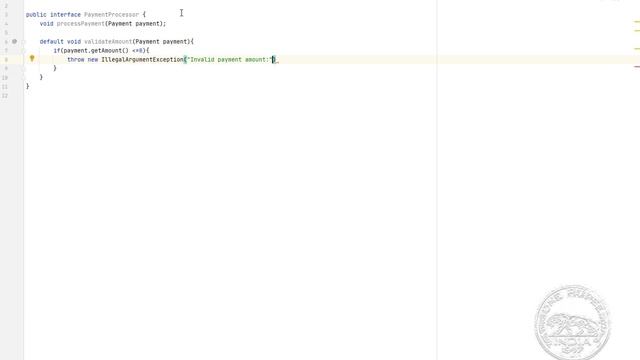This screenshot has height=360, width=640.
Task: Click the yellow lightbulb quick-fix icon
Action: tap(32, 59)
